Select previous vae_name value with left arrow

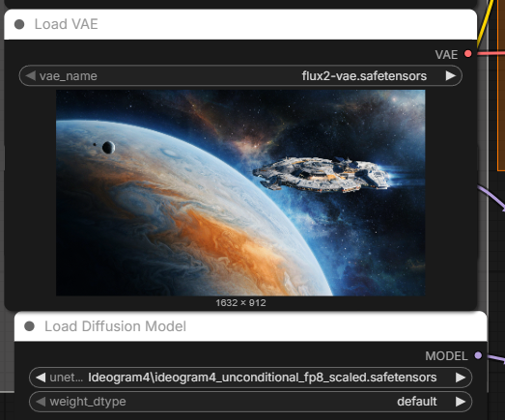coord(30,76)
